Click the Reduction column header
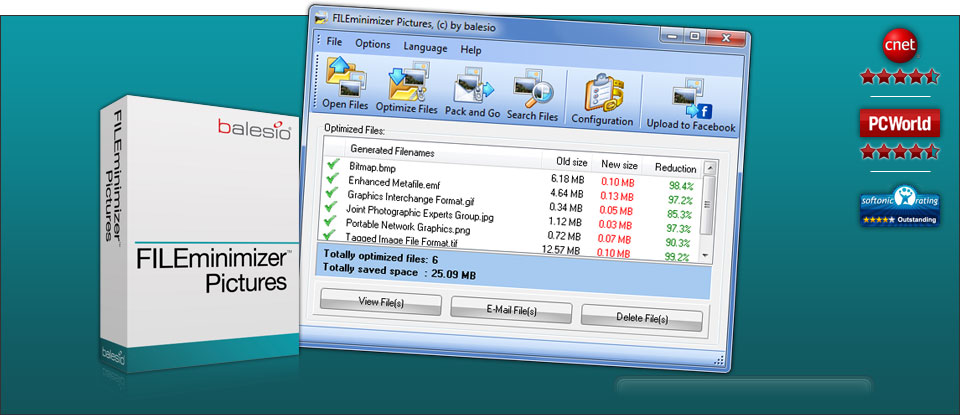Viewport: 960px width, 415px height. (x=675, y=167)
